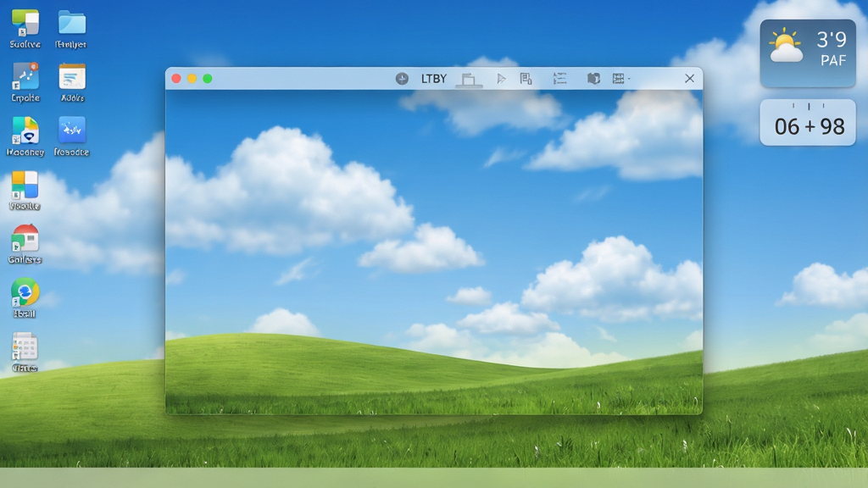This screenshot has height=488, width=868.
Task: Select the yellow and blue four-square desktop icon
Action: [x=25, y=185]
